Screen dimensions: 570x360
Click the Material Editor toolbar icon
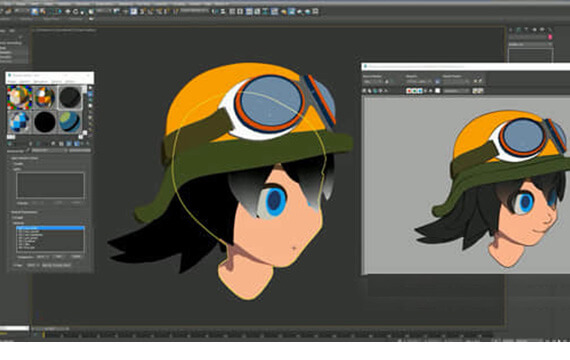point(274,11)
